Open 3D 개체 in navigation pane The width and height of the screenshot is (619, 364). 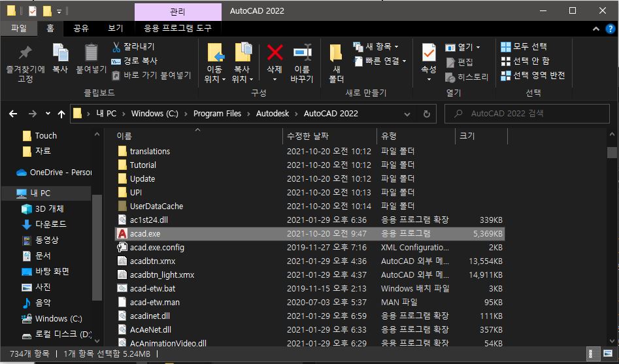(x=42, y=208)
